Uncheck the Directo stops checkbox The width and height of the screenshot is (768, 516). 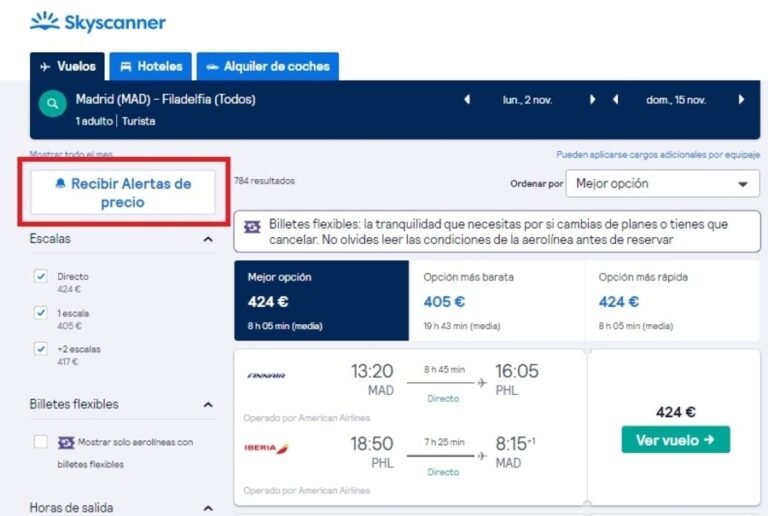(x=41, y=277)
